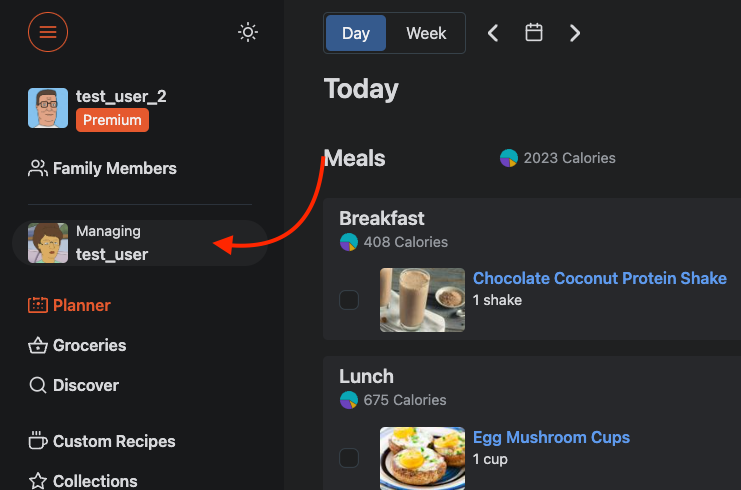Open Chocolate Coconut Protein Shake recipe link
The height and width of the screenshot is (490, 741).
click(x=599, y=278)
